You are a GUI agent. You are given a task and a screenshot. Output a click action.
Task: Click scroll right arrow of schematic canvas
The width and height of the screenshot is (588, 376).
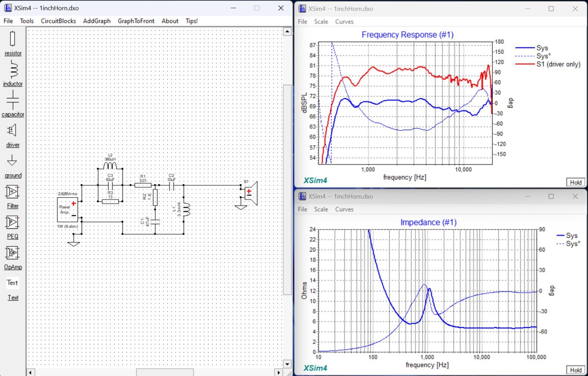[279, 373]
